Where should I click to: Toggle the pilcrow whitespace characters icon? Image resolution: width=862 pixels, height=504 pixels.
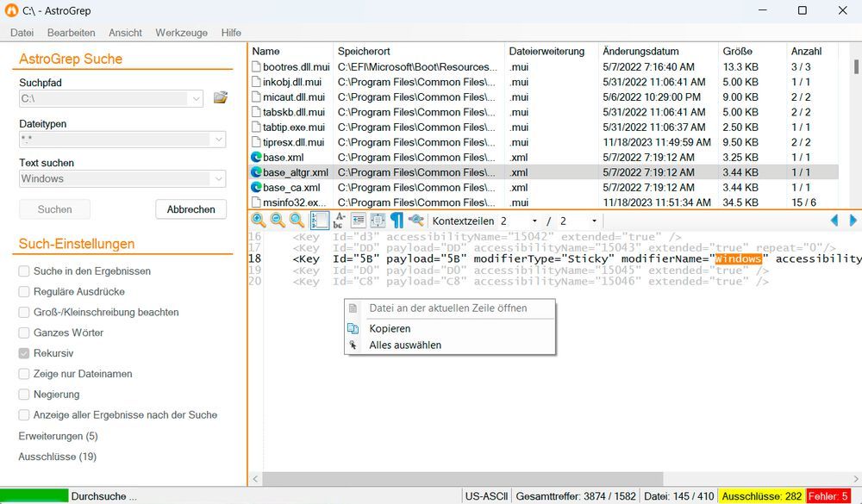(x=396, y=221)
